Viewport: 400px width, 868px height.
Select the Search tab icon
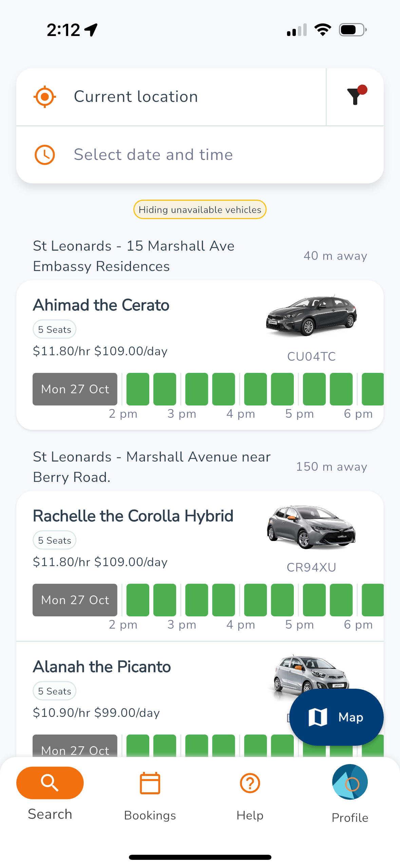(50, 783)
